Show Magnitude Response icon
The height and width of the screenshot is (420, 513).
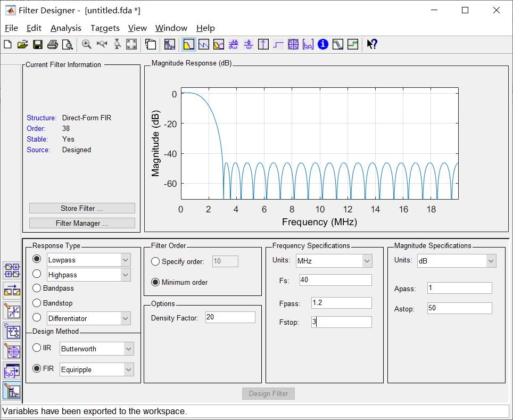(189, 44)
